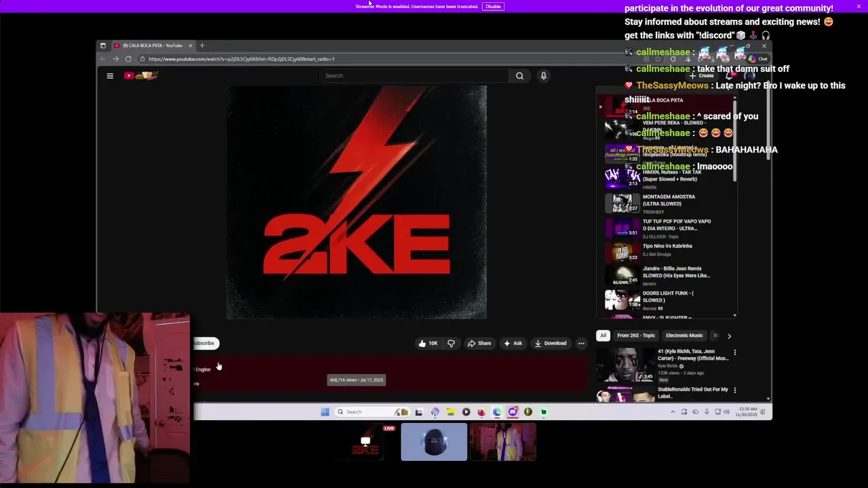The image size is (868, 488).
Task: Open options menu for the StableRonaldo video
Action: pyautogui.click(x=734, y=390)
